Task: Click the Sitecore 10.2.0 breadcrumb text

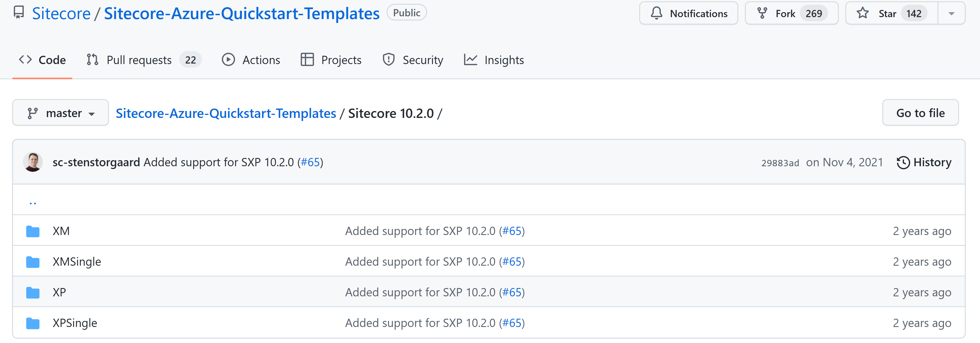Action: (391, 113)
